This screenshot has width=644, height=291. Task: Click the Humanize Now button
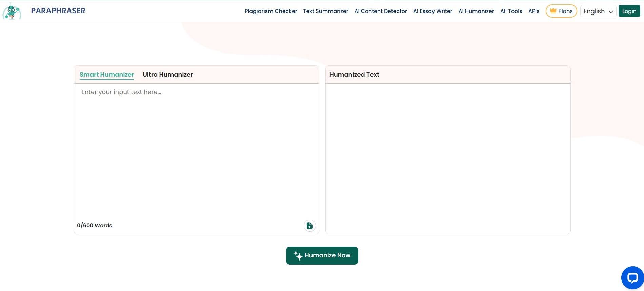tap(322, 255)
